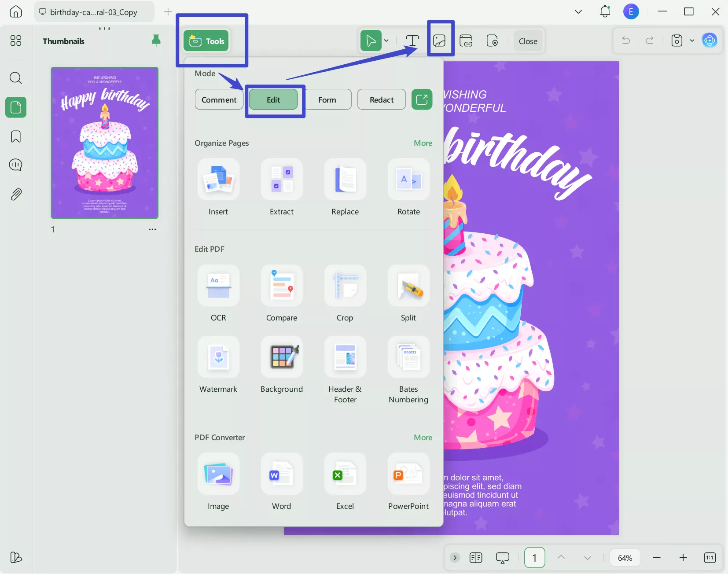728x574 pixels.
Task: Switch to Form mode
Action: pyautogui.click(x=327, y=100)
